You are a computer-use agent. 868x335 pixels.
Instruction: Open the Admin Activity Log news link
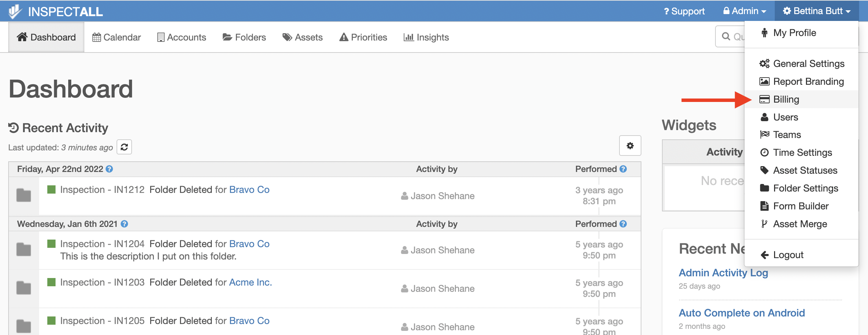(723, 273)
